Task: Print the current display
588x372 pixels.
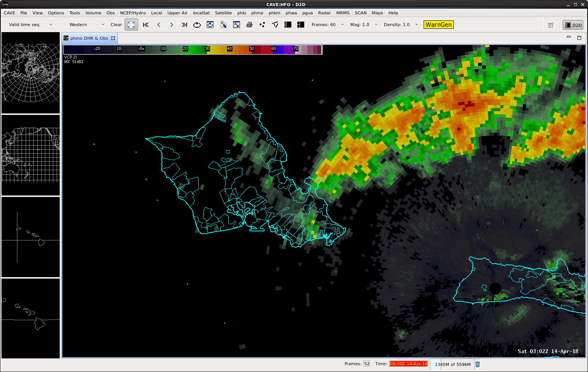Action: coord(249,25)
